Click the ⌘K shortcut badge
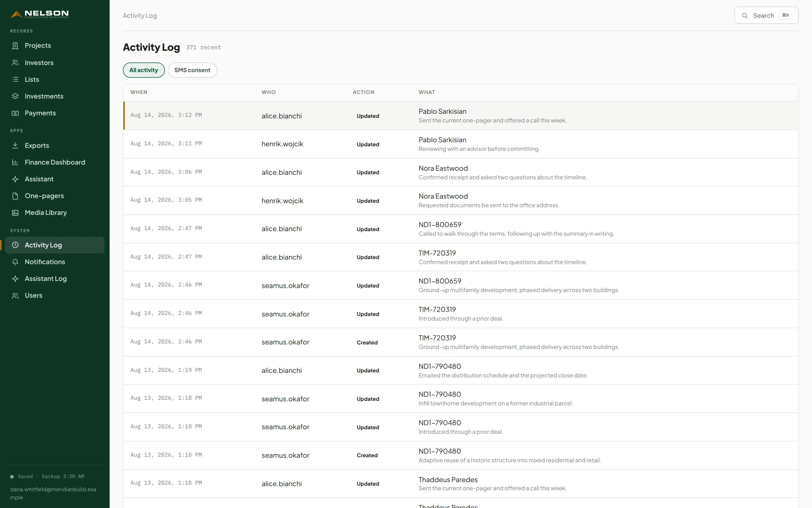 tap(785, 15)
